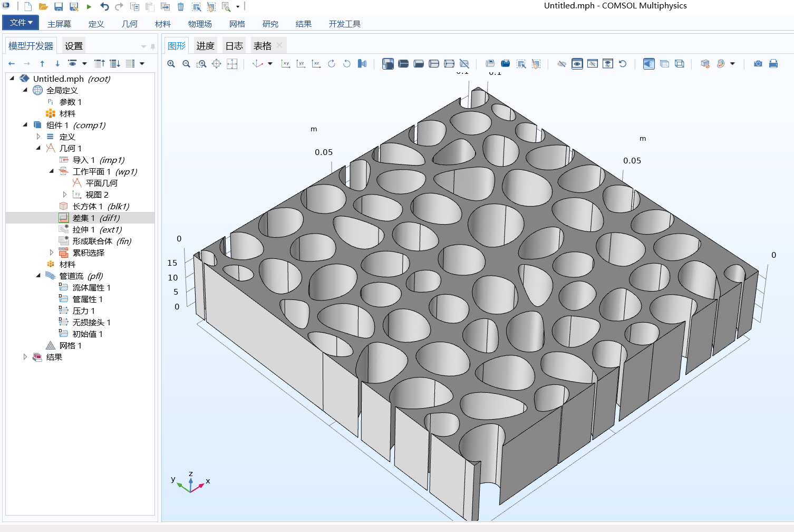Collapse the 几何 1 tree node
The width and height of the screenshot is (794, 532).
[38, 148]
